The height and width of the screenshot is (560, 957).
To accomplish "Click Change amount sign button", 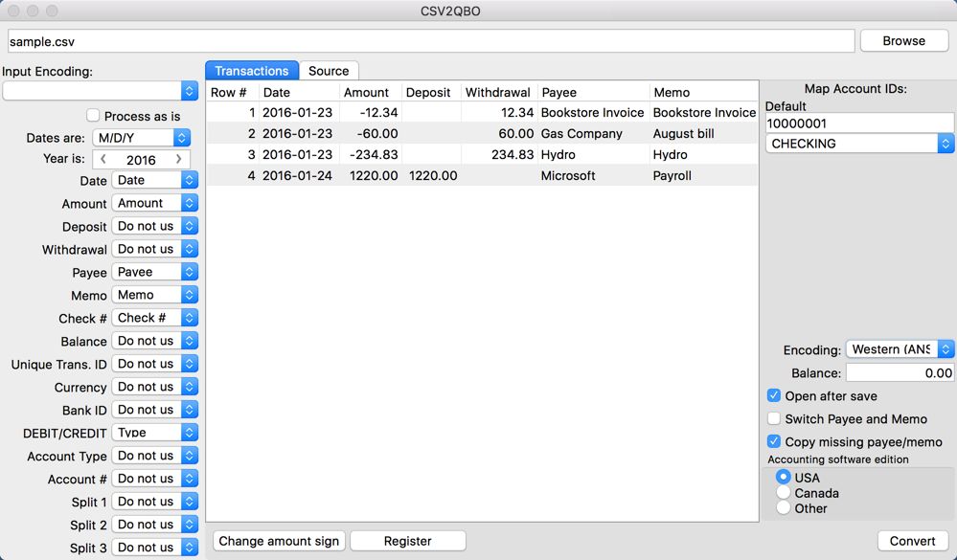I will 279,541.
